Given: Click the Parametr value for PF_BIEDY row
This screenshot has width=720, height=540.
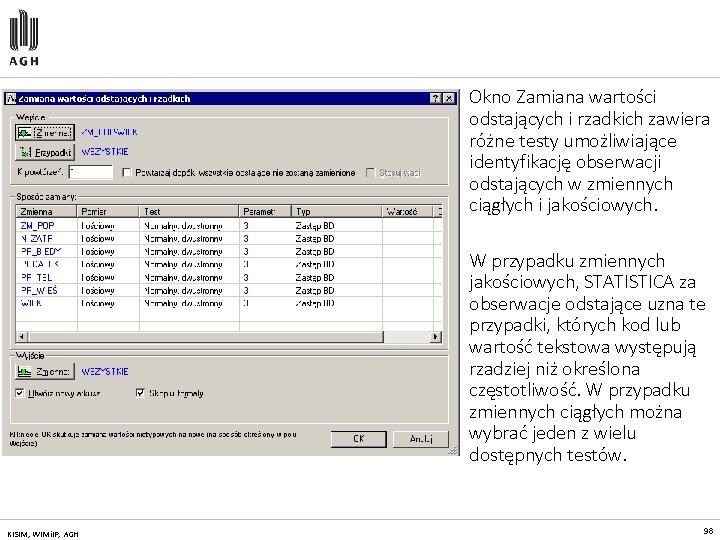Looking at the screenshot, I should click(x=246, y=252).
